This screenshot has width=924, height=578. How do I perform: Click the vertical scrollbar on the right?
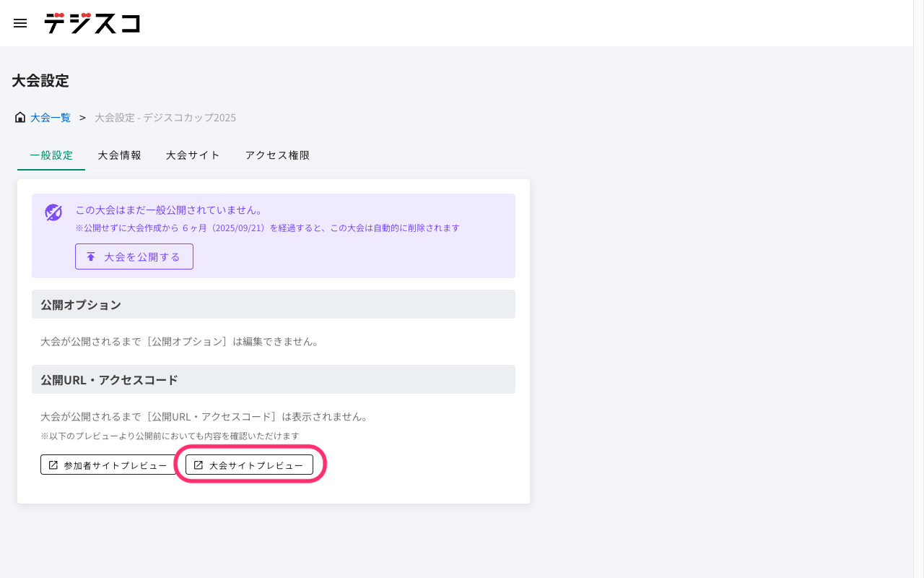tap(918, 289)
